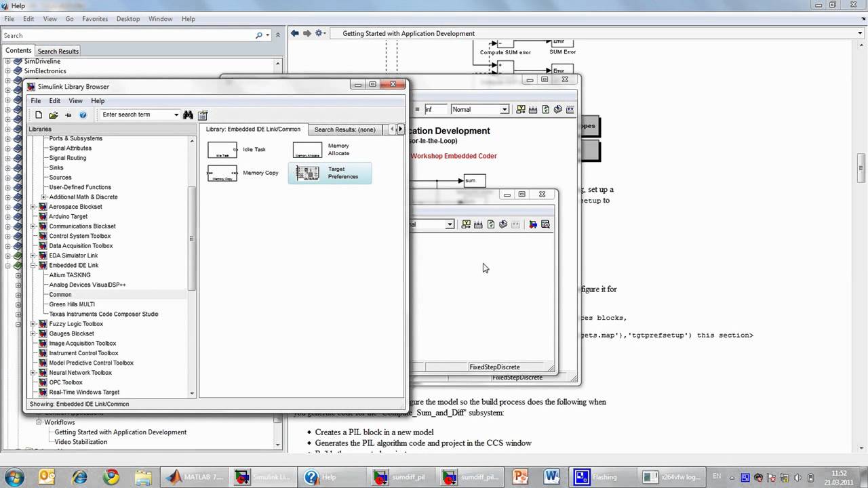Click the back arrow in the Help browser
Screen dimensions: 868x488
[x=294, y=33]
